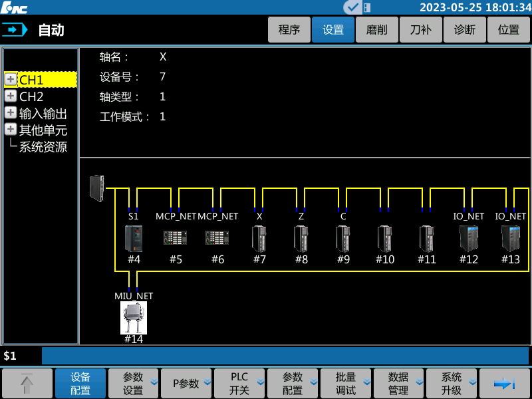
Task: Select the X axis drive #7 icon
Action: click(259, 238)
